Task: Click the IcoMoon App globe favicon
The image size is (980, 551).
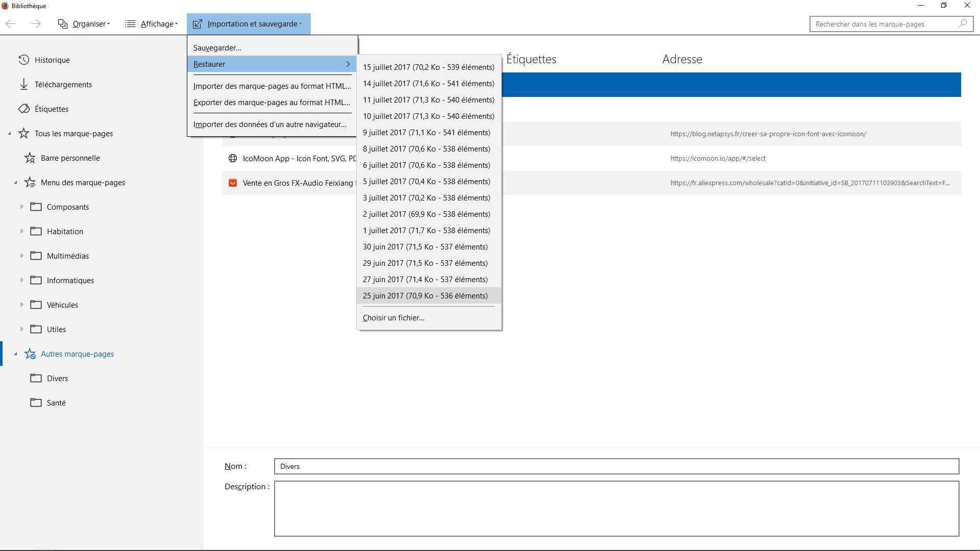Action: pos(233,158)
